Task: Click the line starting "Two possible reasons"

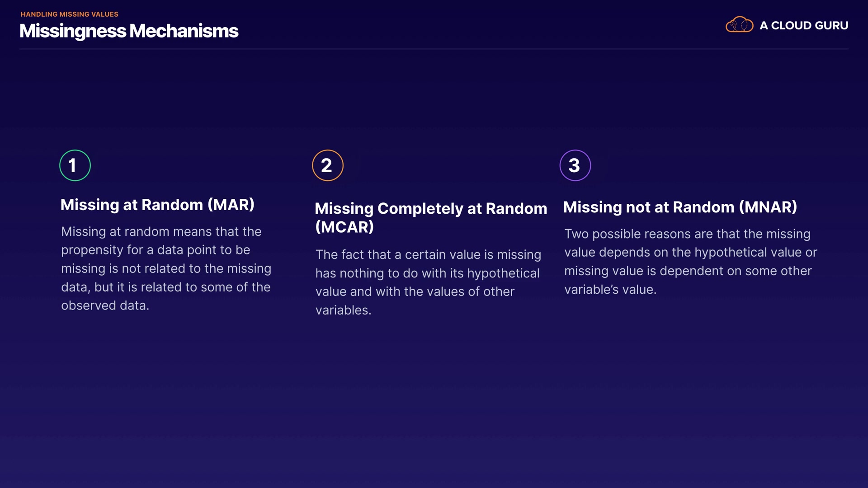Action: (687, 234)
